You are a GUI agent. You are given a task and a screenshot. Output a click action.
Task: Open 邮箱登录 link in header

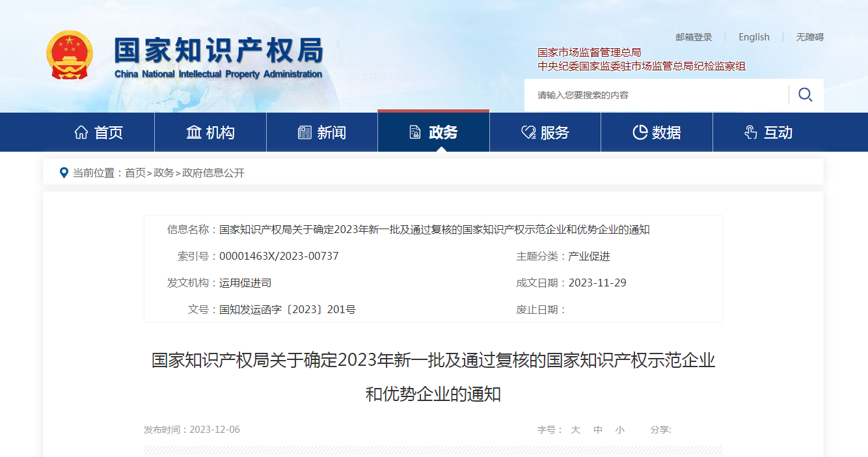[x=694, y=37]
